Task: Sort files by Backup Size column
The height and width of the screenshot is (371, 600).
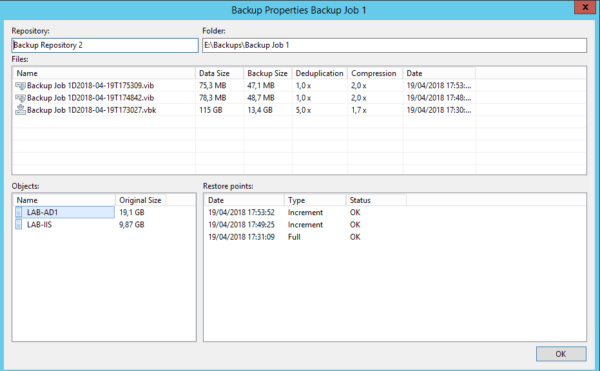Action: tap(268, 73)
